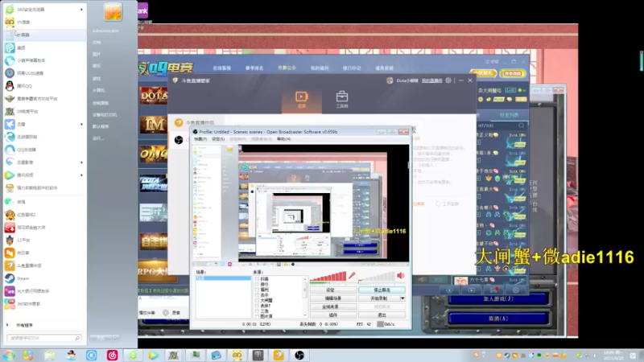Open 向日葵 from the Start menu

(x=44, y=253)
